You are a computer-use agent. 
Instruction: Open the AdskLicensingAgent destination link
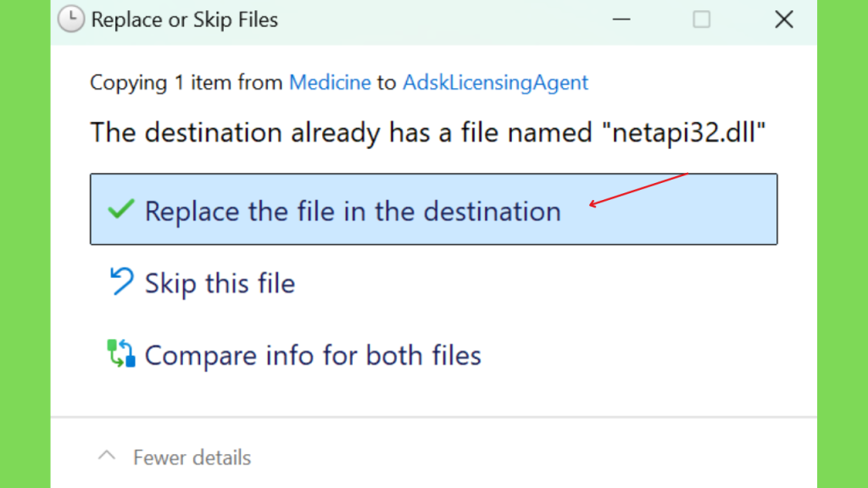(x=495, y=82)
